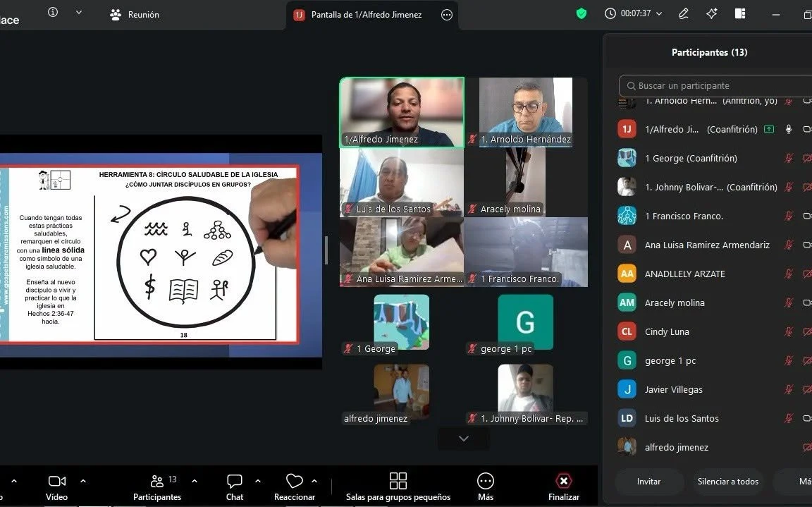Mute 1/Alfredo Ji... co-host microphone

788,130
